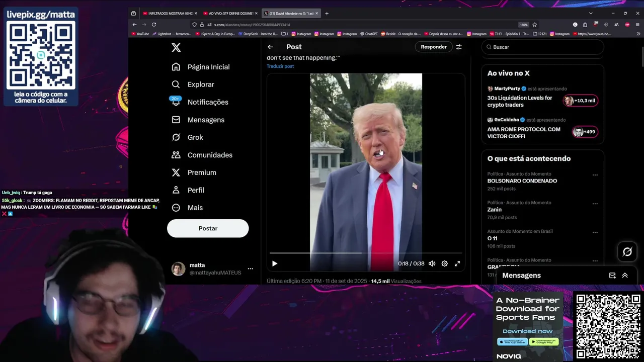Bookmark this page with star
Viewport: 644px width, 362px height.
click(x=534, y=25)
